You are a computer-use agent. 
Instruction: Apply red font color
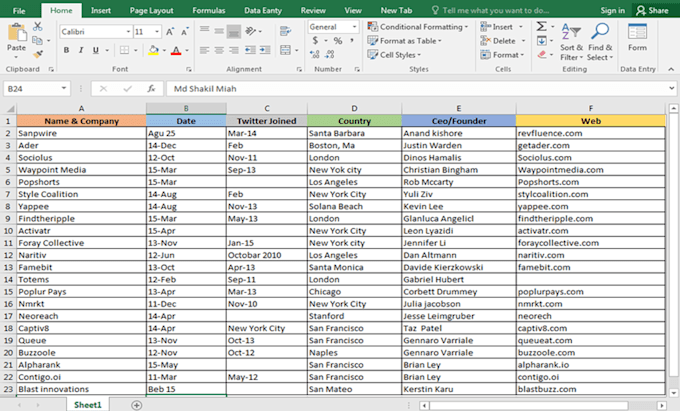176,50
